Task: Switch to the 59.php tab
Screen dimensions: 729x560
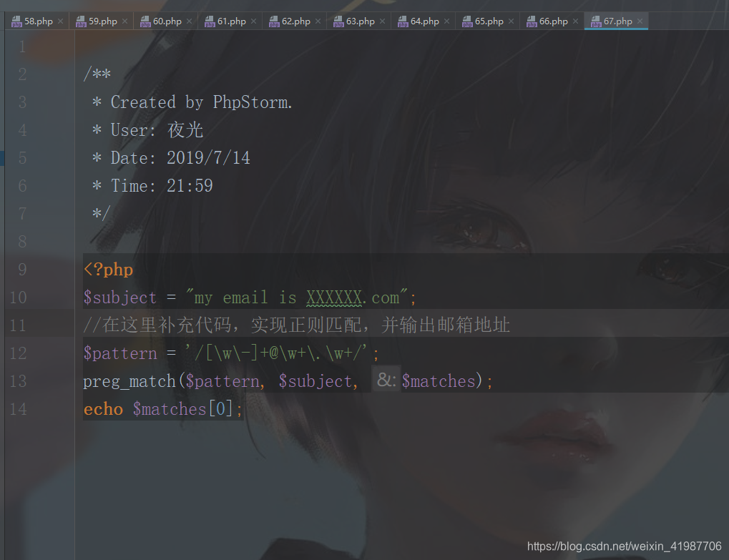Action: pyautogui.click(x=102, y=21)
